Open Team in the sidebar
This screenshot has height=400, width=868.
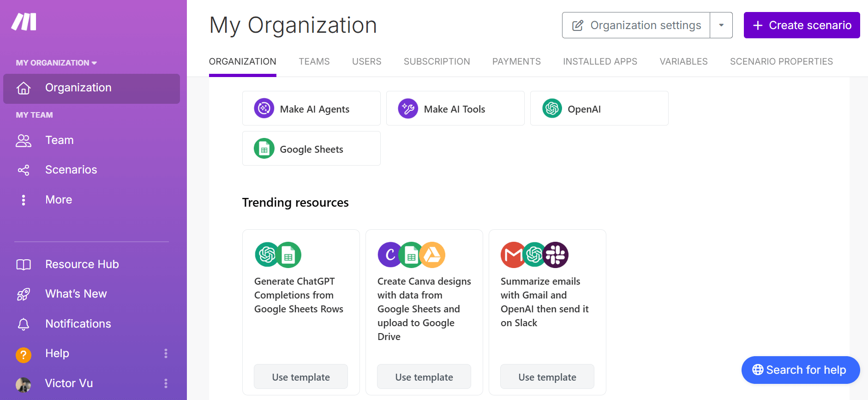coord(60,140)
